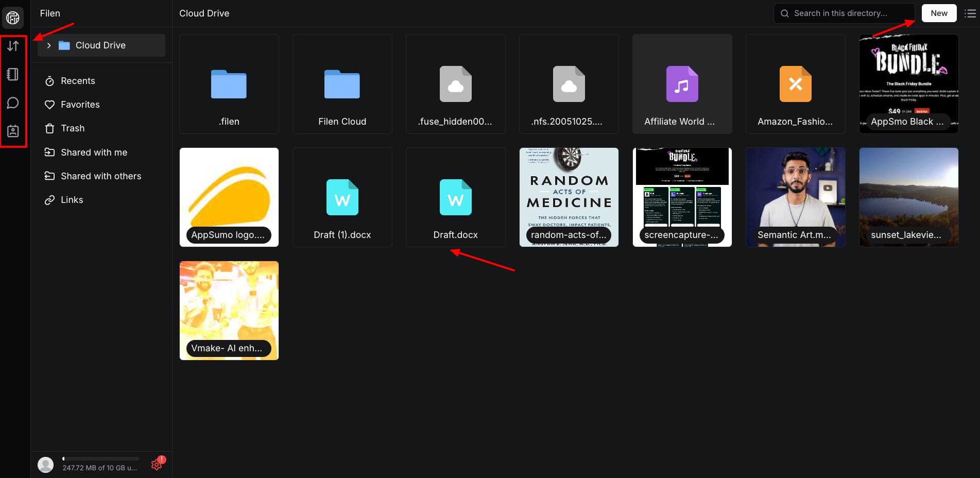The image size is (980, 478).
Task: Open Links in the sidebar
Action: [x=72, y=200]
